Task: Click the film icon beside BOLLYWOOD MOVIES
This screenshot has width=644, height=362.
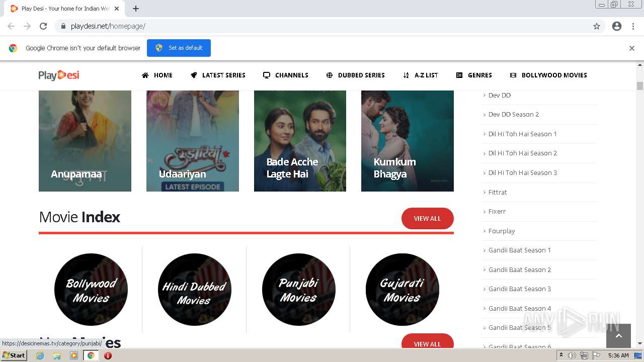Action: pyautogui.click(x=513, y=75)
